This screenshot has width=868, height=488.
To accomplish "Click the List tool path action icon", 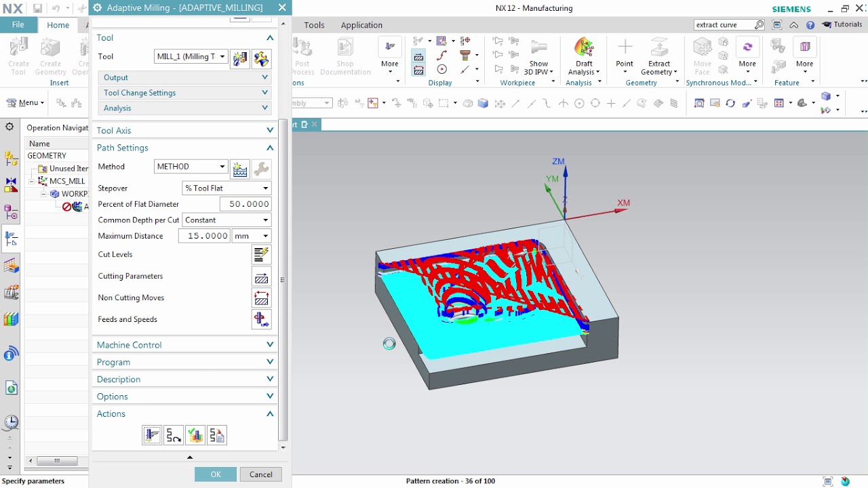I will 217,435.
